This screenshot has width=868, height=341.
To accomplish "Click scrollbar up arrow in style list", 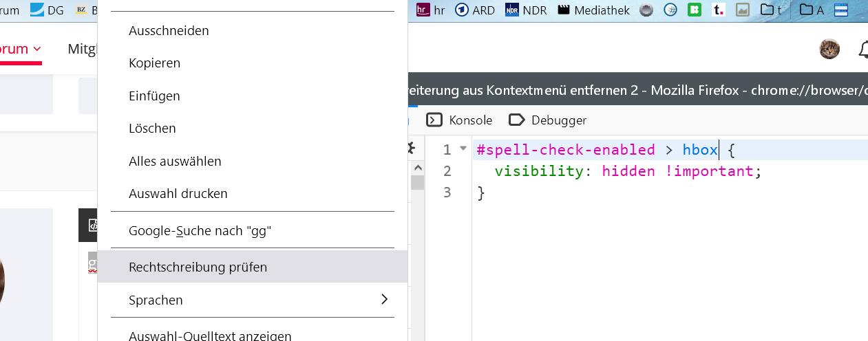I will click(417, 168).
